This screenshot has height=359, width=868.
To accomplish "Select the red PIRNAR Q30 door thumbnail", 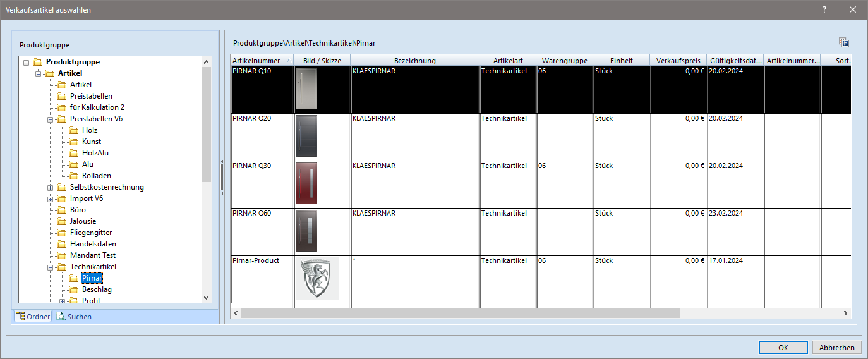I will coord(306,183).
